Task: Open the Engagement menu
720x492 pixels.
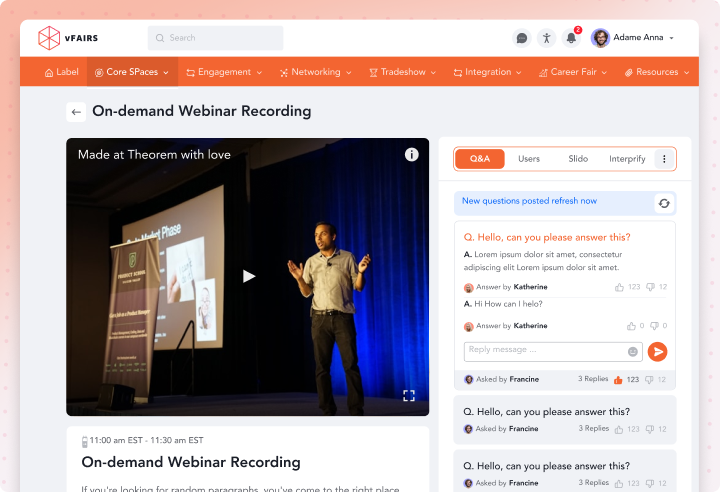Action: tap(224, 72)
